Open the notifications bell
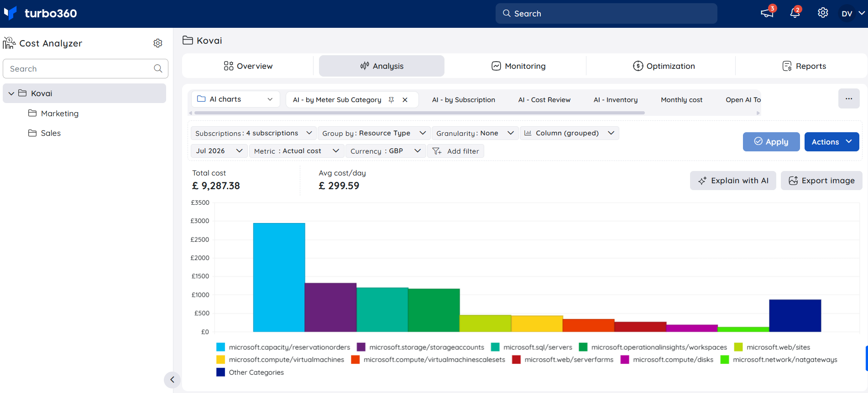The height and width of the screenshot is (393, 868). click(795, 13)
